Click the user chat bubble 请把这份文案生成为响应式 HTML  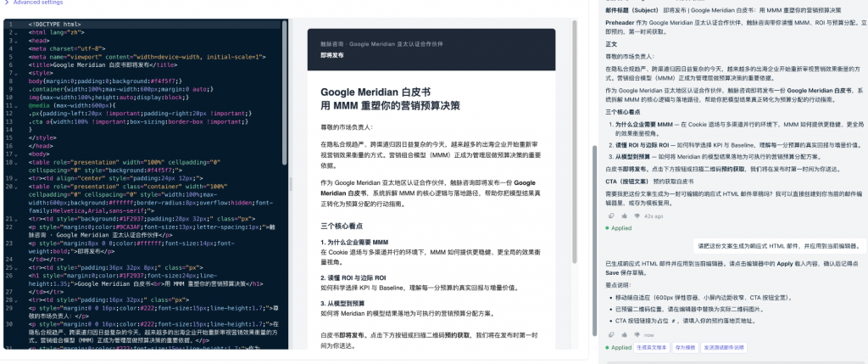[778, 245]
